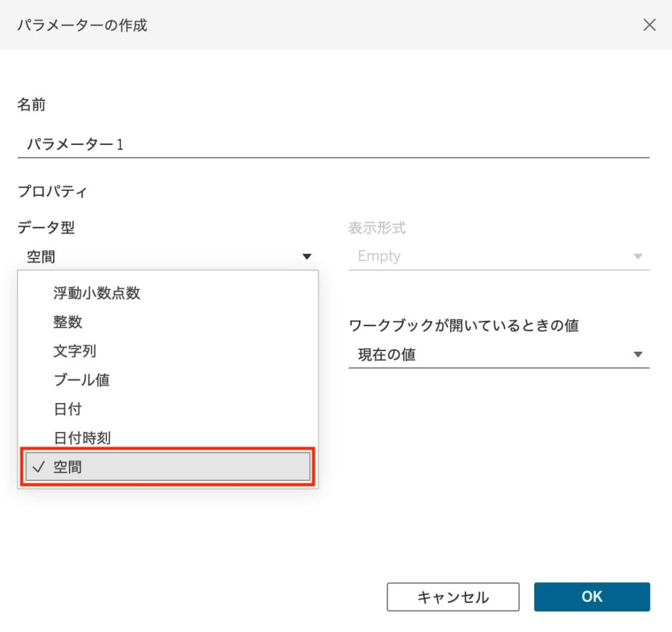This screenshot has height=632, width=672.
Task: Confirm with the OK button
Action: pyautogui.click(x=591, y=597)
